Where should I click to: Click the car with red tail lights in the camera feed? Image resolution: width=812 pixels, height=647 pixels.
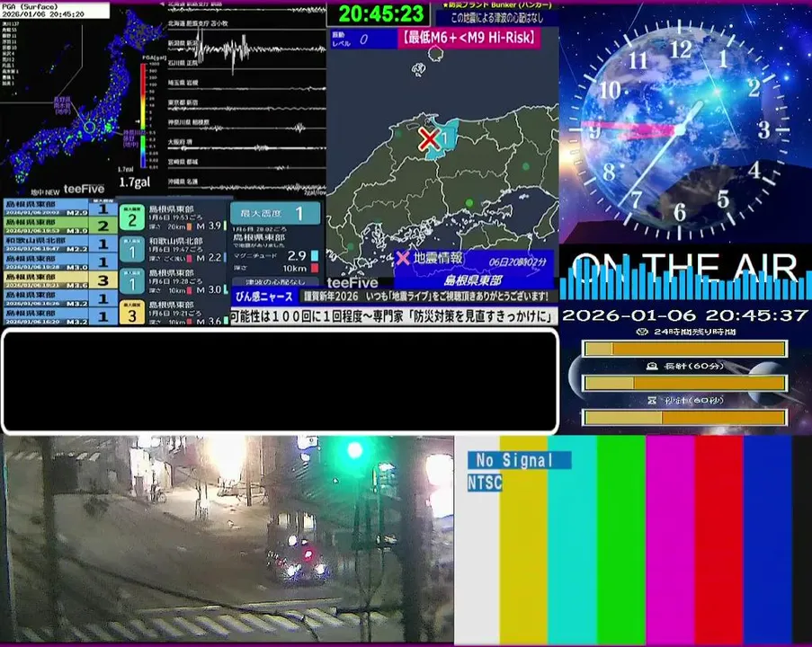[x=298, y=556]
